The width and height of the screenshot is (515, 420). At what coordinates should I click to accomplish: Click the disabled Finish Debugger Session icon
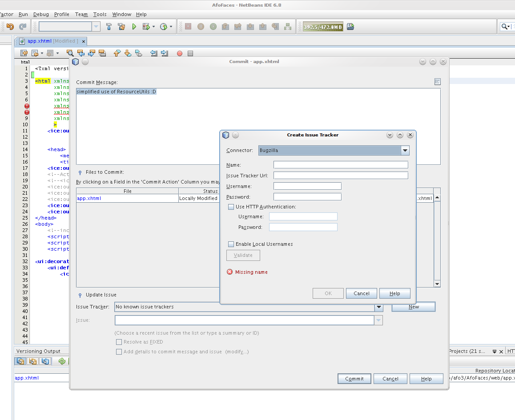point(188,27)
